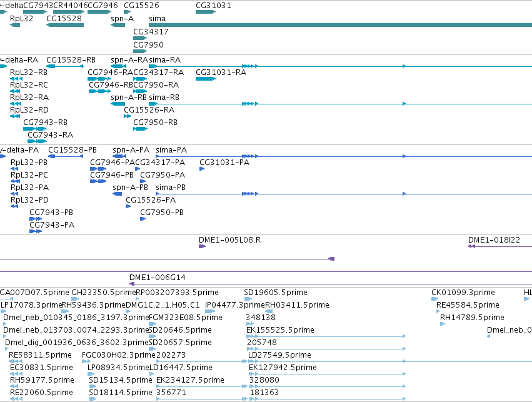Select the CG15528 gene feature
Image resolution: width=532 pixels, height=402 pixels.
[65, 25]
